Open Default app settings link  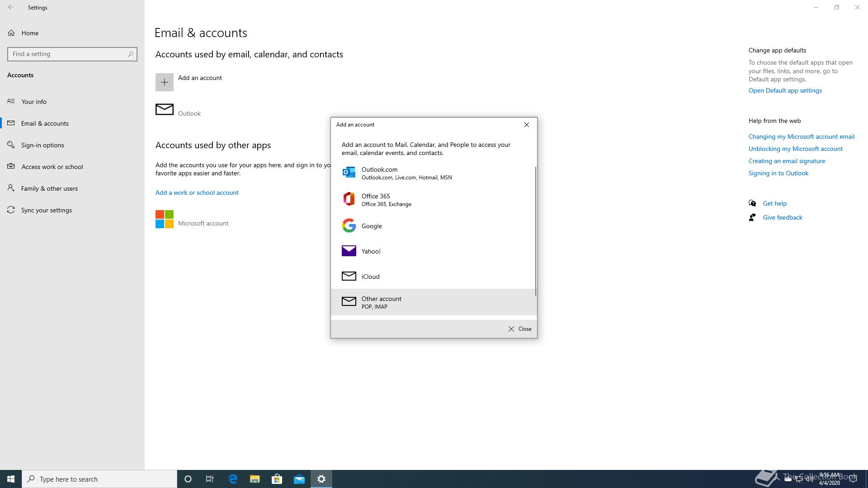point(785,90)
